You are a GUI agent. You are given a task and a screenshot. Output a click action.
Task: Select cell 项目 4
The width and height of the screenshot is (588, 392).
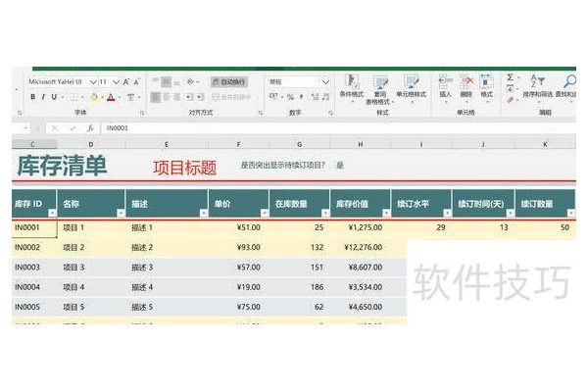pyautogui.click(x=91, y=287)
